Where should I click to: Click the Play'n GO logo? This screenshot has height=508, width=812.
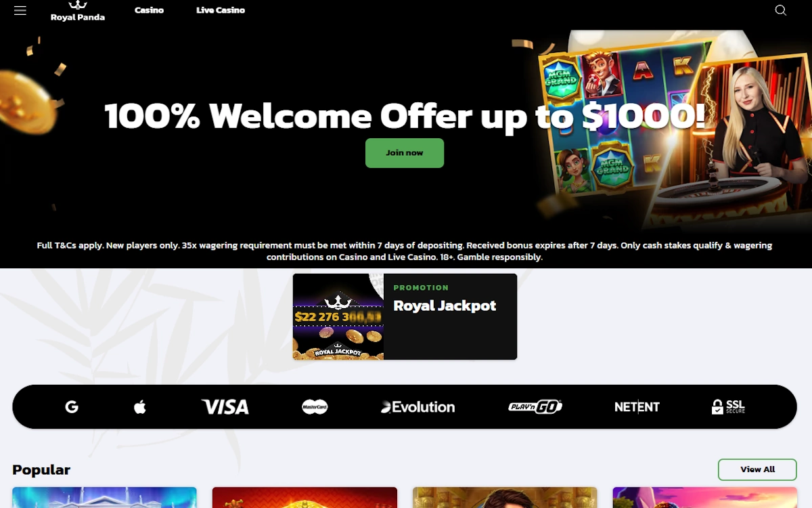coord(535,407)
